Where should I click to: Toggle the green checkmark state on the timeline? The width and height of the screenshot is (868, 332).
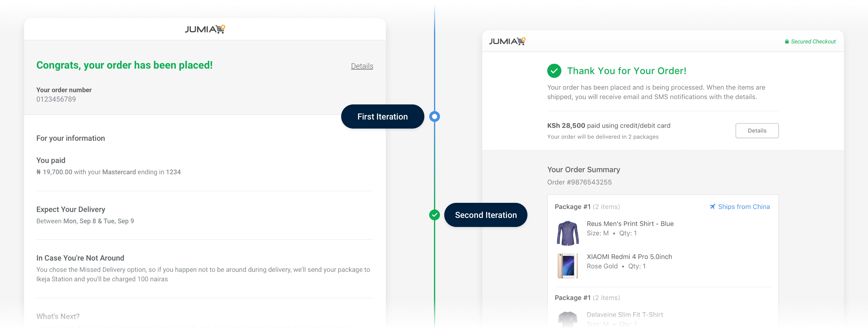click(x=434, y=214)
